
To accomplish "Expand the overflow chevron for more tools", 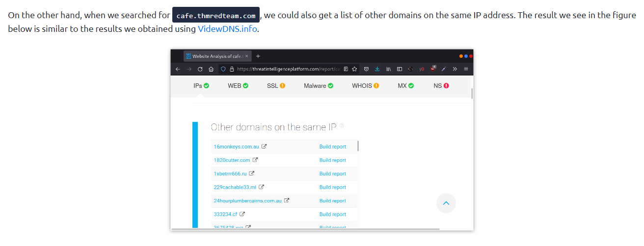I will (x=455, y=69).
